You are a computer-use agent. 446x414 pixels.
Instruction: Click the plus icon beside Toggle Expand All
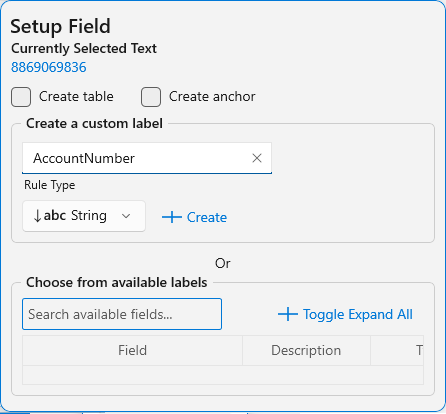(x=288, y=314)
